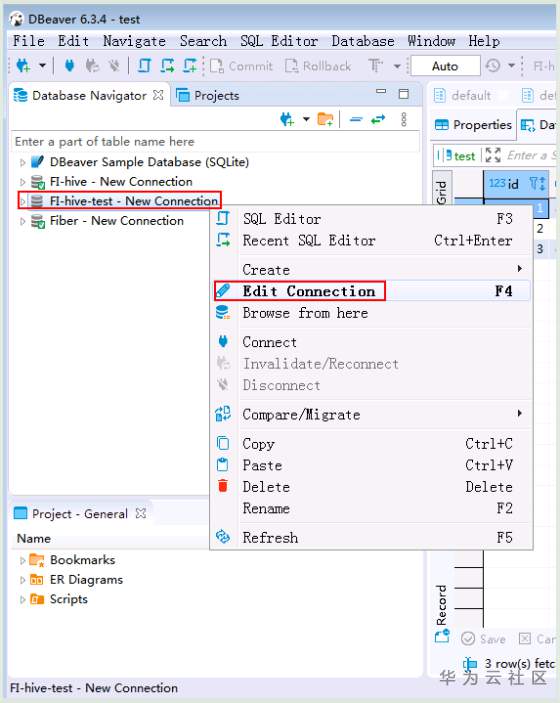Click the expand filter panel icon
Viewport: 560px width, 703px height.
[x=493, y=155]
